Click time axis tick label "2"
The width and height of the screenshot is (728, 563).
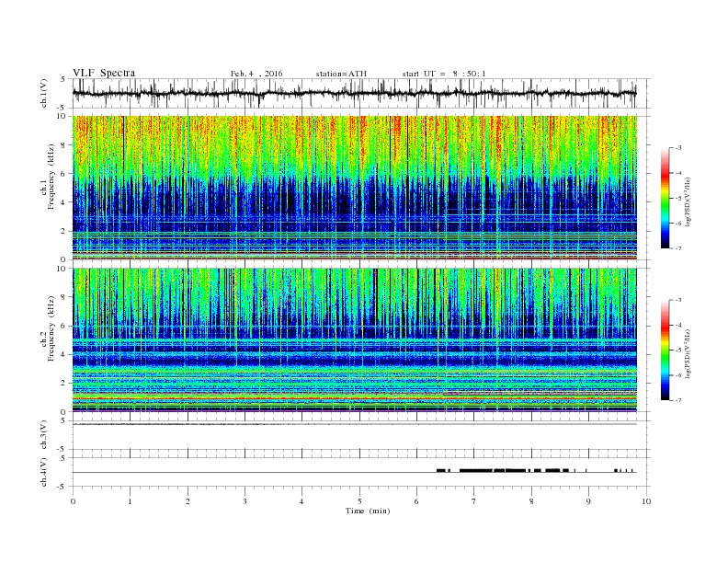click(188, 501)
